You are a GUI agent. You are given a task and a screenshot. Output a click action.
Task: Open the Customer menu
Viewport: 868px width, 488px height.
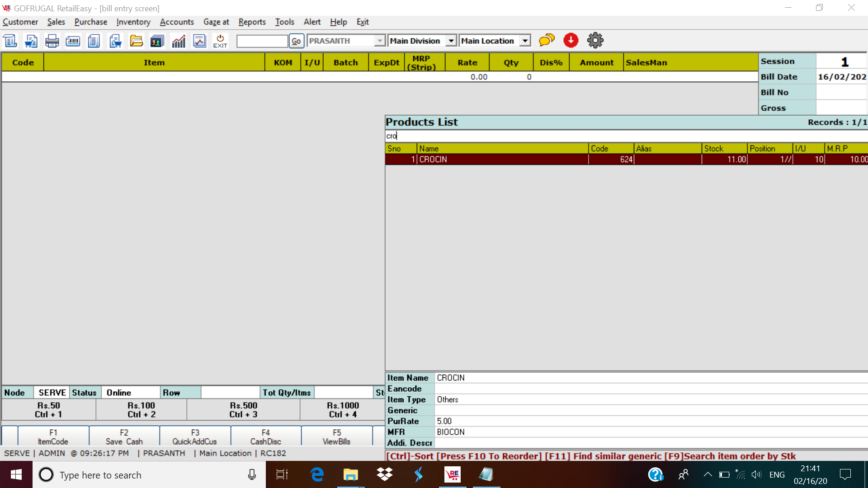coord(20,21)
